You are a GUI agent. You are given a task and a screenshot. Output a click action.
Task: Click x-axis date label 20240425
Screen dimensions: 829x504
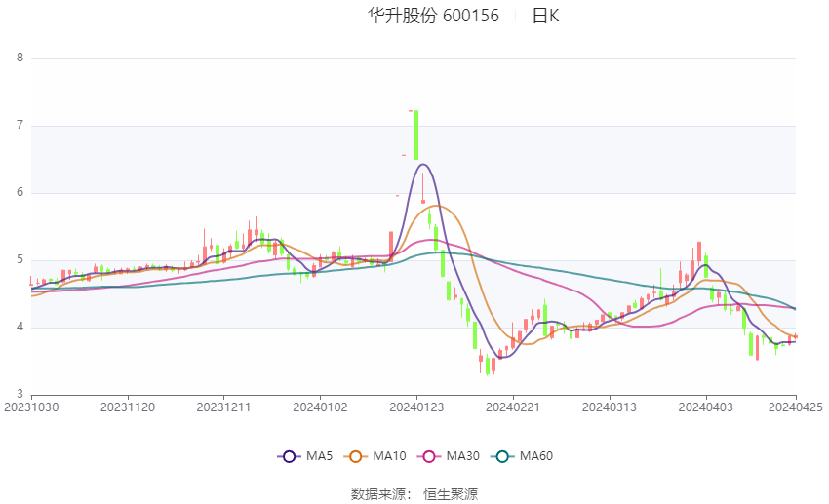[x=796, y=407]
